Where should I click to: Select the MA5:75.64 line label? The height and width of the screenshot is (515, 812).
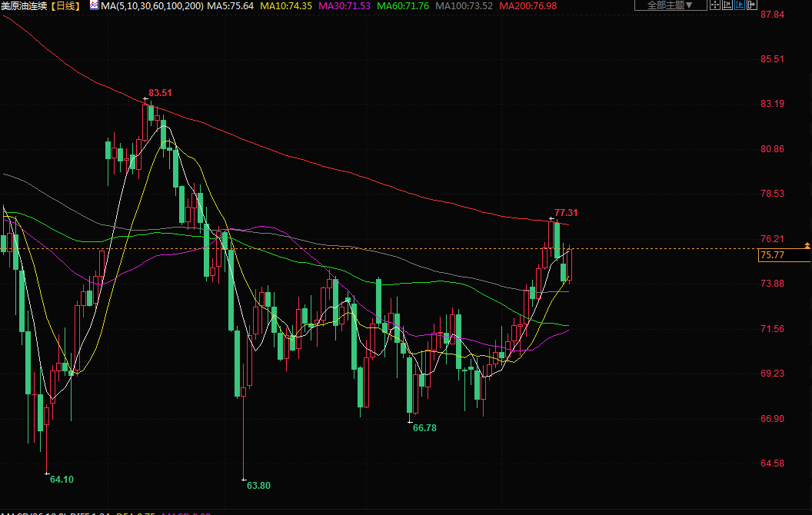coord(231,5)
